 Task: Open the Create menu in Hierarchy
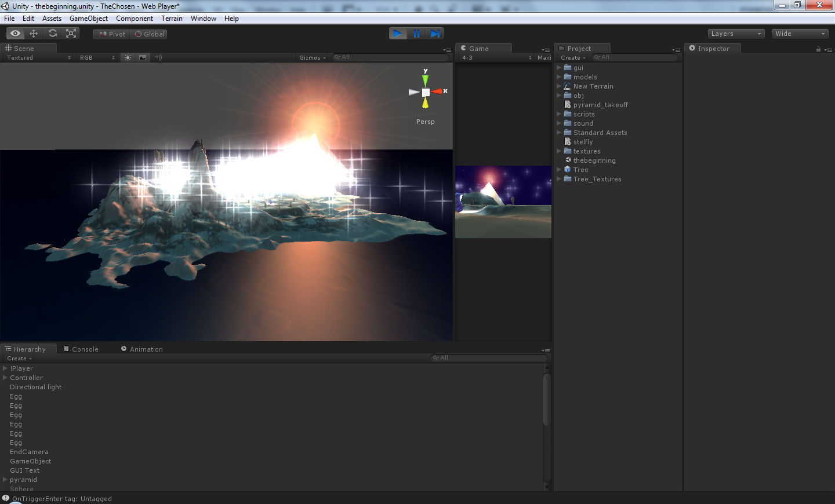click(x=19, y=359)
